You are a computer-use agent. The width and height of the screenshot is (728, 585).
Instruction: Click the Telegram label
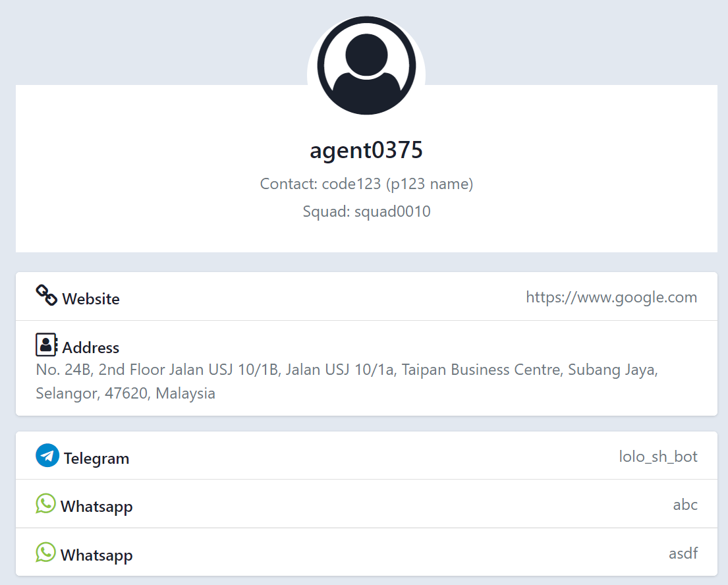[x=96, y=459]
